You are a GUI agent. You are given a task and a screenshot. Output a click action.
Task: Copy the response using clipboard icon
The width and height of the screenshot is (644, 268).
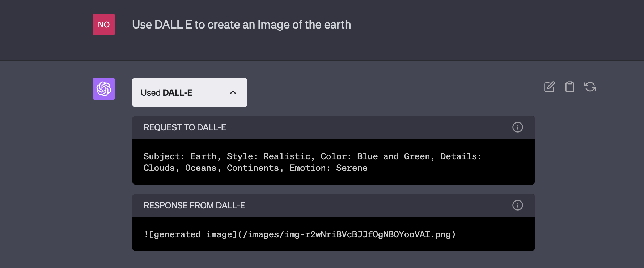(570, 87)
